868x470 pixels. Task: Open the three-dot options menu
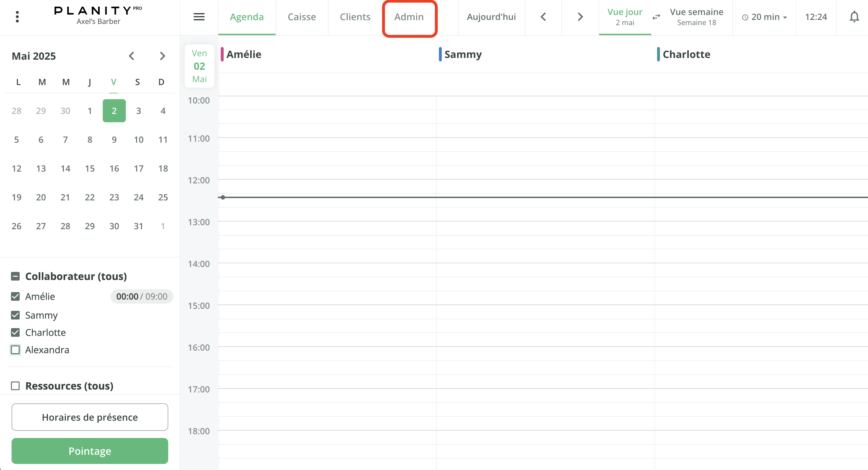17,17
